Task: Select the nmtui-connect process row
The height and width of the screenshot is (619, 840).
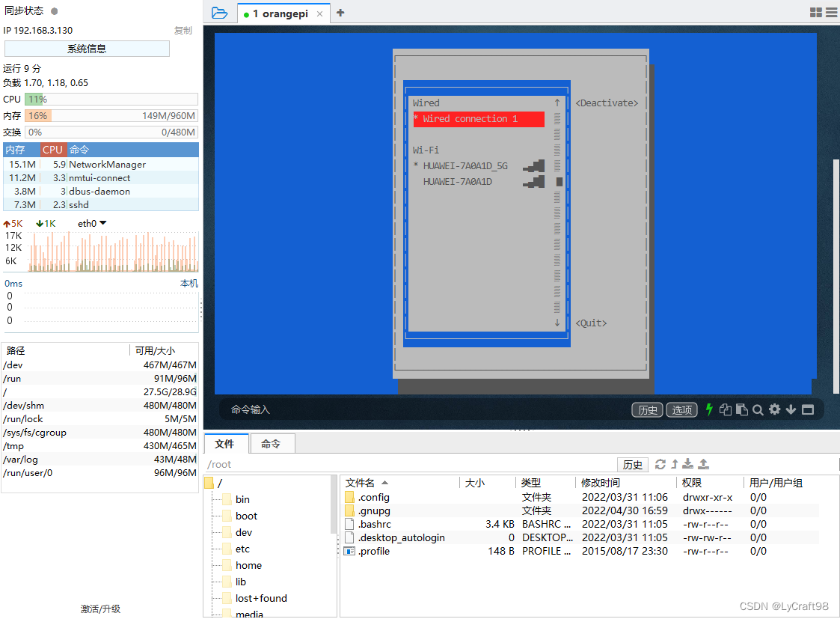Action: tap(101, 178)
